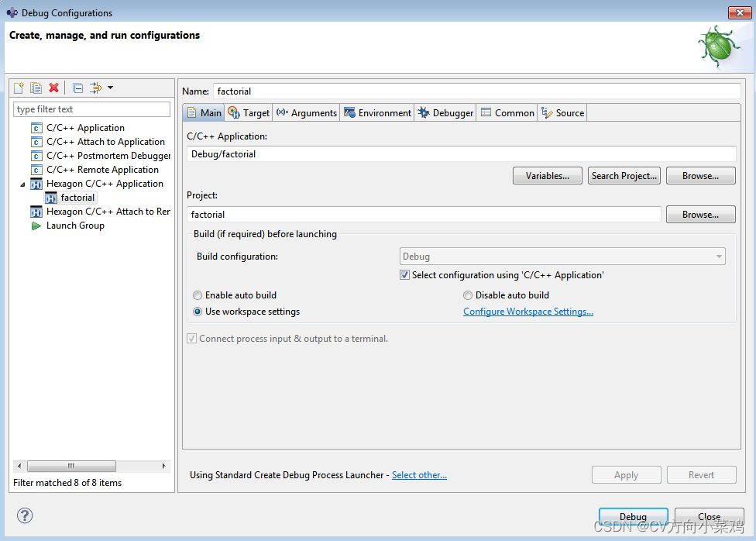756x541 pixels.
Task: Click the New launch configuration icon
Action: [19, 88]
